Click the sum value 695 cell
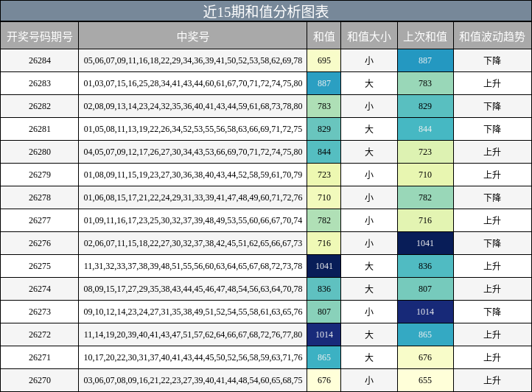The height and width of the screenshot is (392, 532). [324, 60]
